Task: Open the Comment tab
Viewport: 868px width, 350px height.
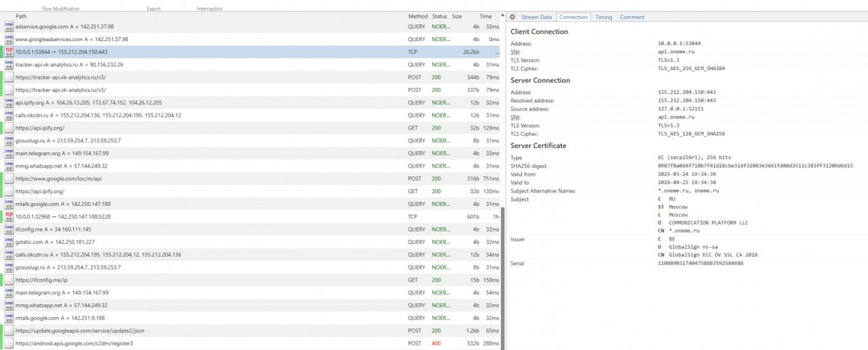Action: 632,17
